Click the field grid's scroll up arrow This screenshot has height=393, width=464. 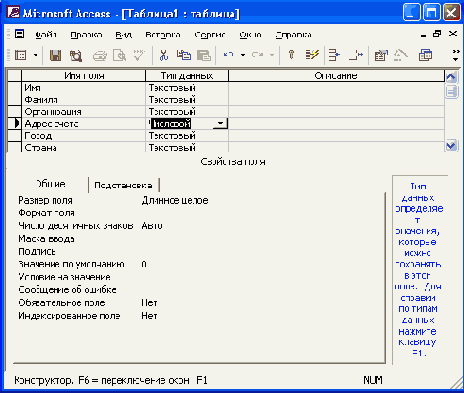tap(451, 77)
